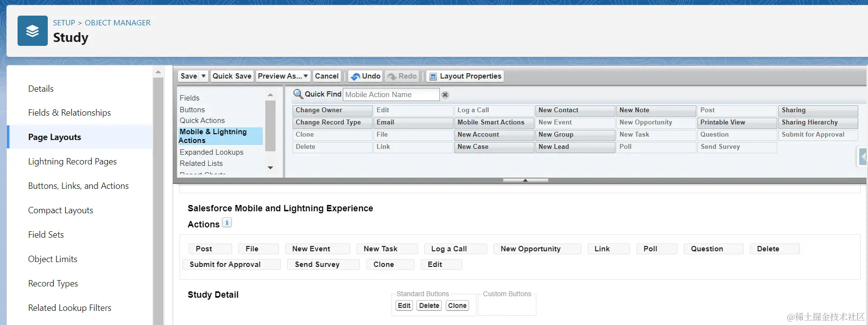Select Change Record Type palette action
This screenshot has height=325, width=868.
(x=333, y=122)
